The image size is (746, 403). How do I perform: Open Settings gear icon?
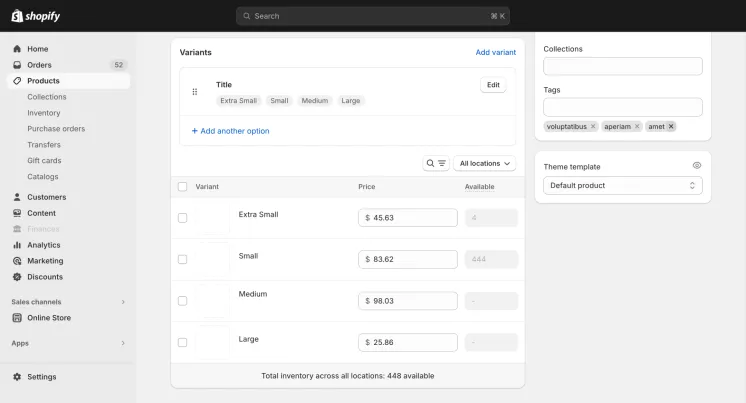[x=17, y=376]
